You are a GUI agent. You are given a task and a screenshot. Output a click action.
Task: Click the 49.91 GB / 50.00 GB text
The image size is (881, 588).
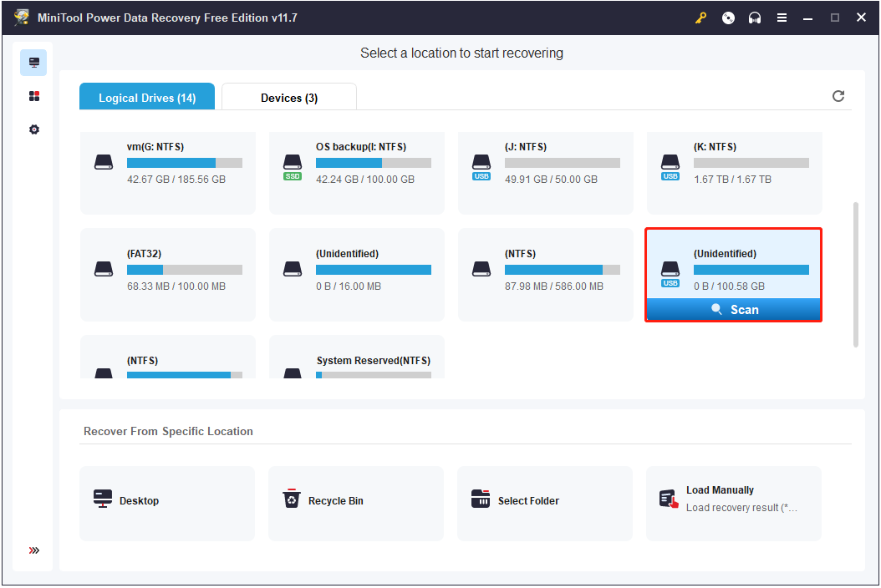(551, 179)
